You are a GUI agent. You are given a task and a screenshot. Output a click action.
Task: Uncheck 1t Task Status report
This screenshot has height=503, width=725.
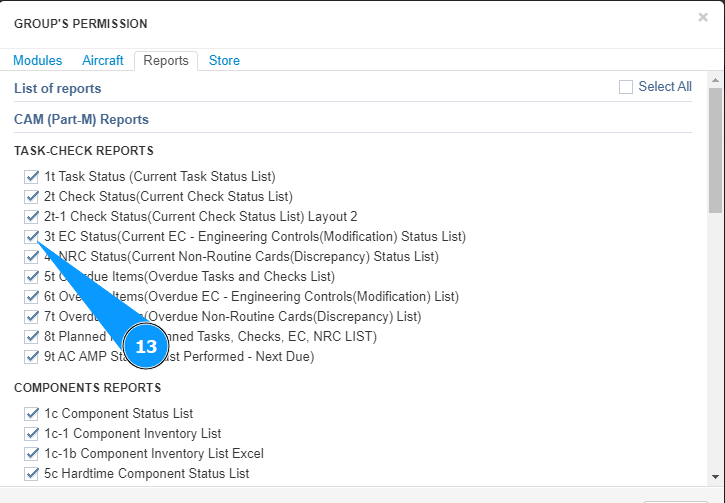click(32, 177)
